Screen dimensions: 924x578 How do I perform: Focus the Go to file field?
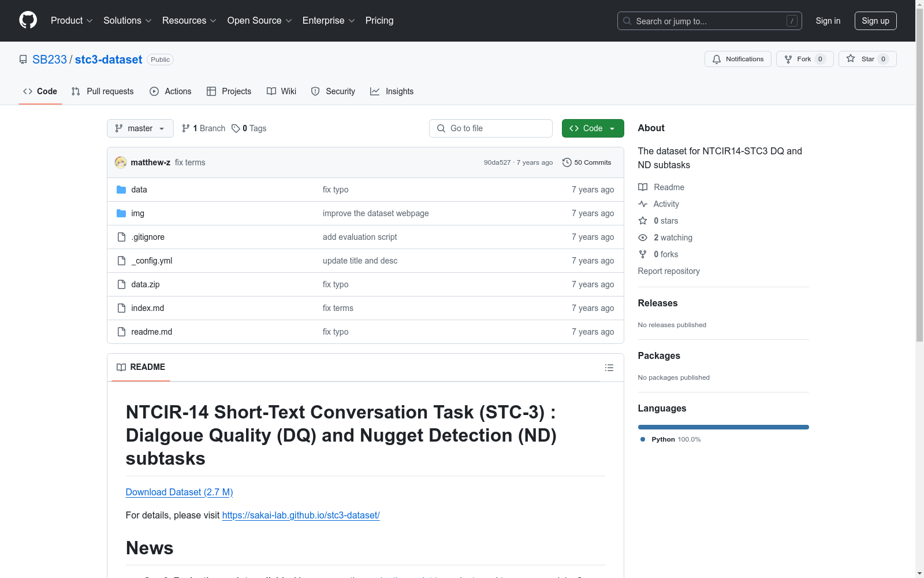(491, 128)
